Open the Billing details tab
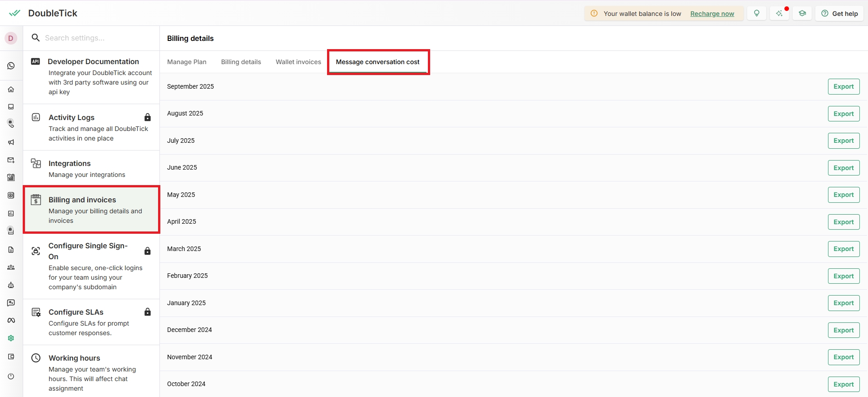 [x=241, y=62]
